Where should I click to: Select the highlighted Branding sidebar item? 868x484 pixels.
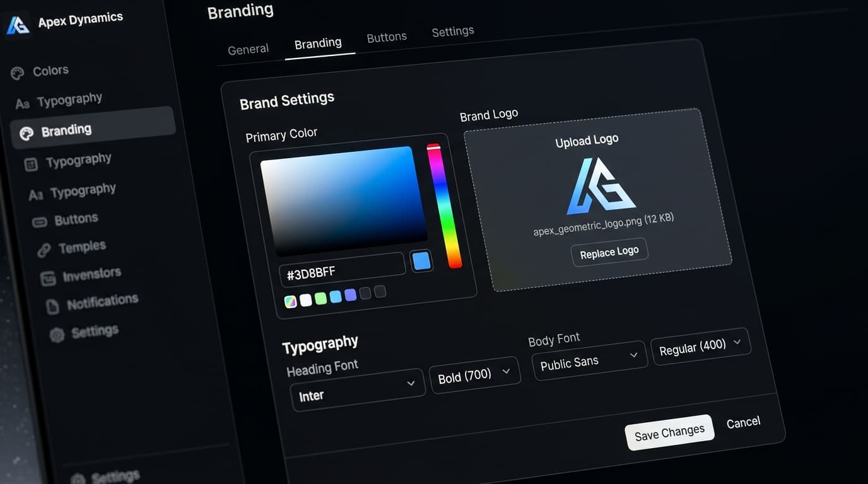pyautogui.click(x=93, y=129)
